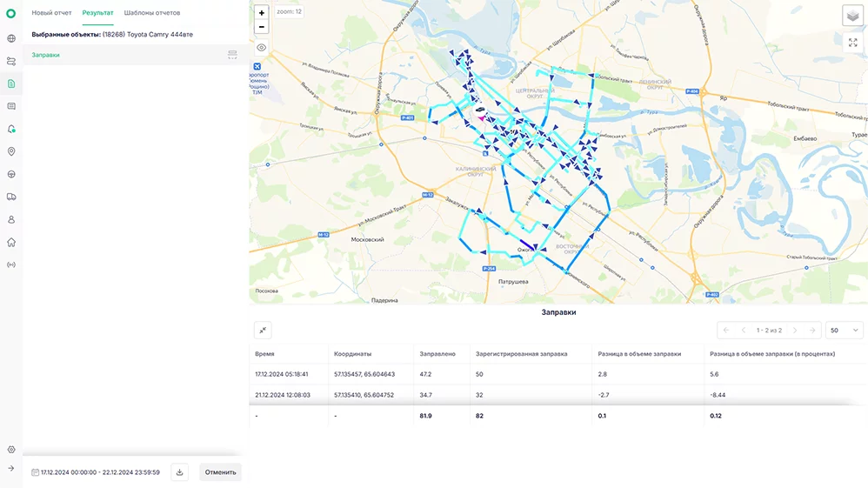This screenshot has height=488, width=868.
Task: Open the reports document icon in sidebar
Action: (x=11, y=84)
